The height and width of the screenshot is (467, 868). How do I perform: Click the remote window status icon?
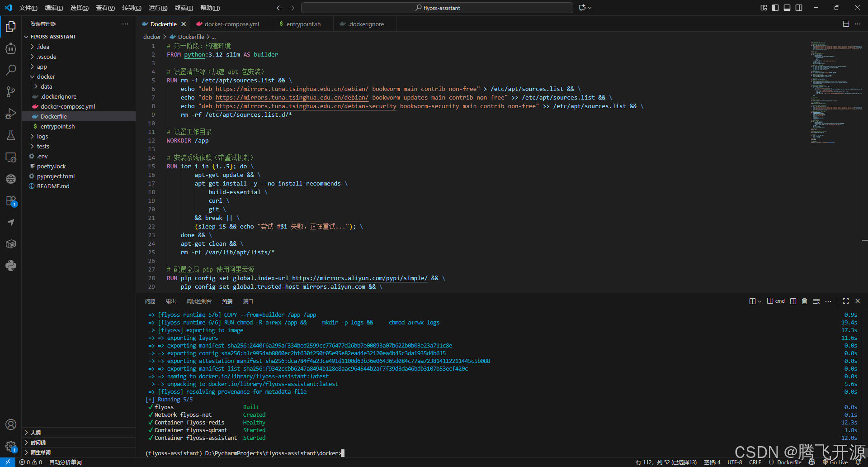(x=8, y=462)
